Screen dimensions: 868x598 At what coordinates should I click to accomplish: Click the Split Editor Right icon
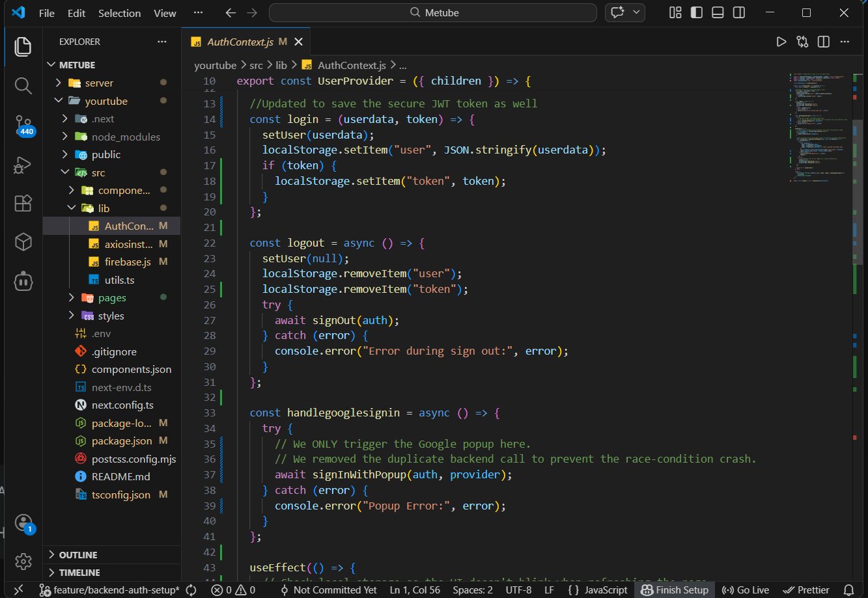pos(823,42)
